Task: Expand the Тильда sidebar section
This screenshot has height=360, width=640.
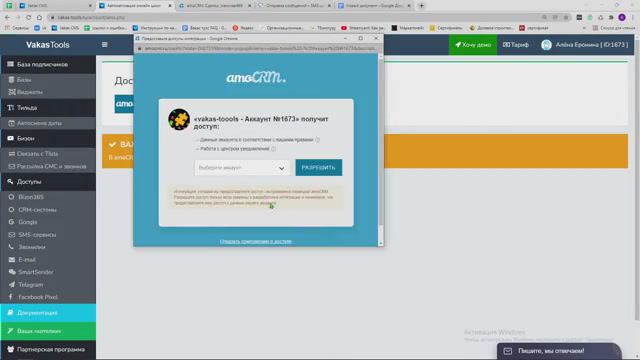Action: tap(48, 108)
